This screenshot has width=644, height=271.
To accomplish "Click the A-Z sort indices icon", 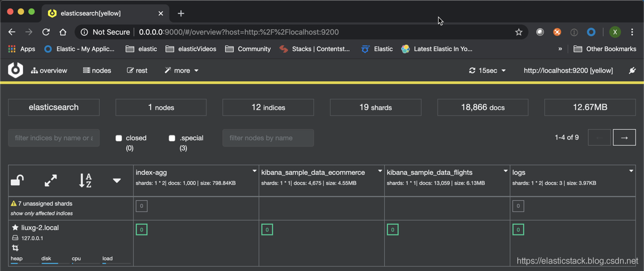I will click(x=85, y=180).
